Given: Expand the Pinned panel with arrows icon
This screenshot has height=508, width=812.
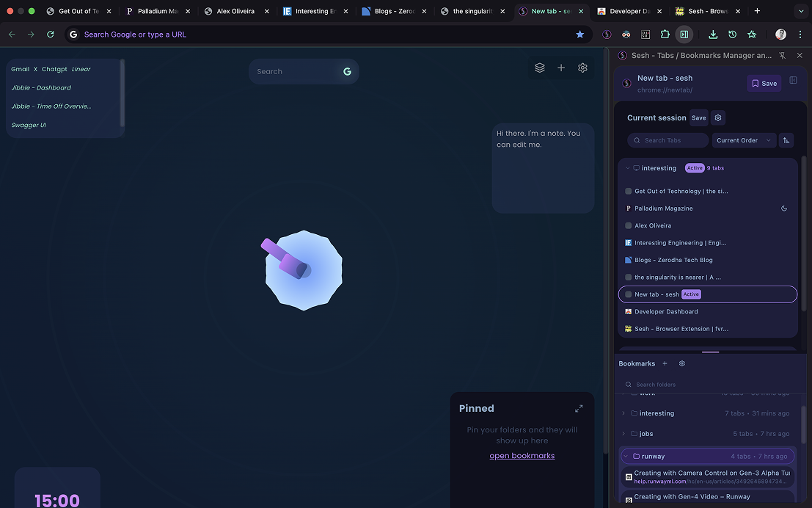Looking at the screenshot, I should point(579,408).
